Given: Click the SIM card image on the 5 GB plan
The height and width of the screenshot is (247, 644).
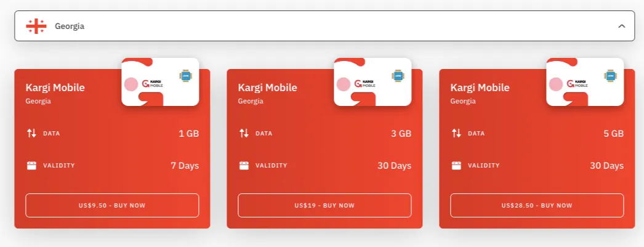Looking at the screenshot, I should coord(585,82).
